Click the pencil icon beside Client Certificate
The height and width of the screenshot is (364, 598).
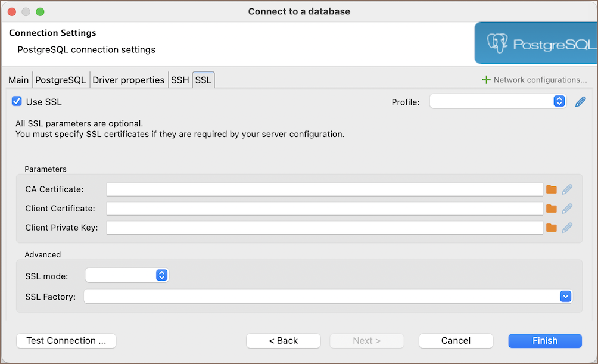pos(567,209)
